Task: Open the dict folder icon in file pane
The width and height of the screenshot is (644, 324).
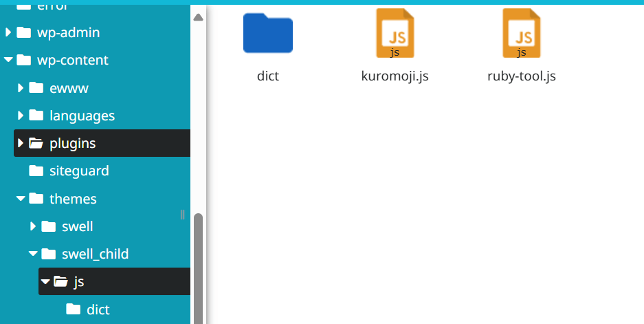Action: (x=267, y=34)
